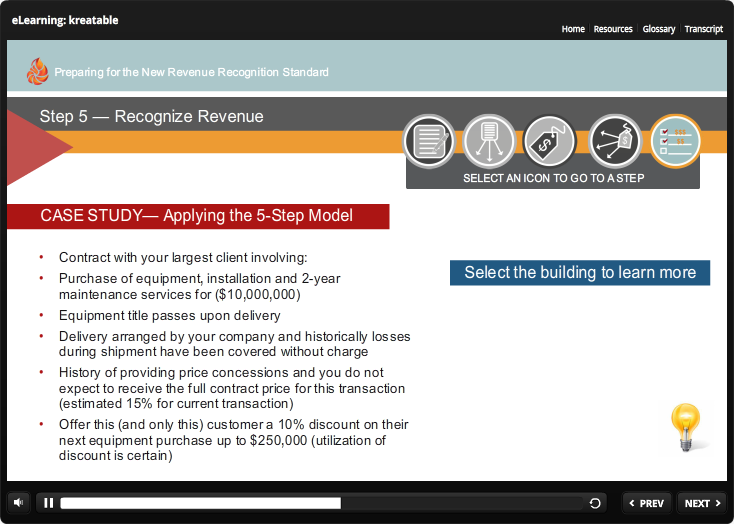734x524 pixels.
Task: Go to Step 1 contract document icon
Action: coord(429,141)
